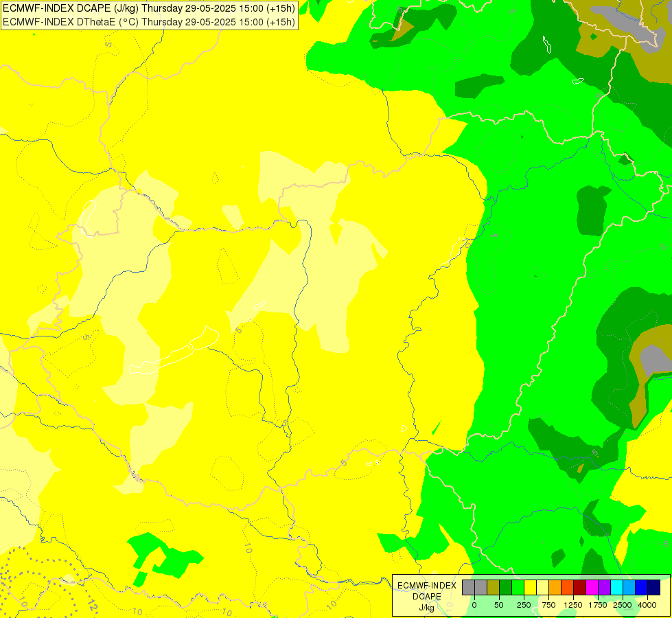Select the red-orange legend swatch

568,587
